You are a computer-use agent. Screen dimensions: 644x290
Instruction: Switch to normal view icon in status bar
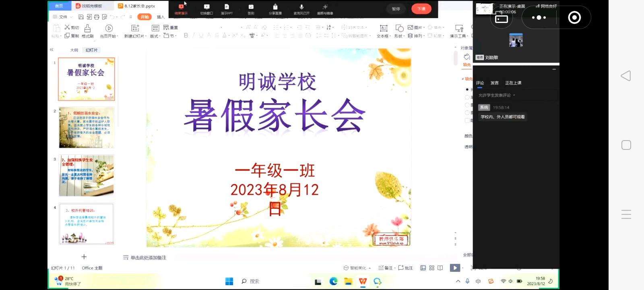423,268
